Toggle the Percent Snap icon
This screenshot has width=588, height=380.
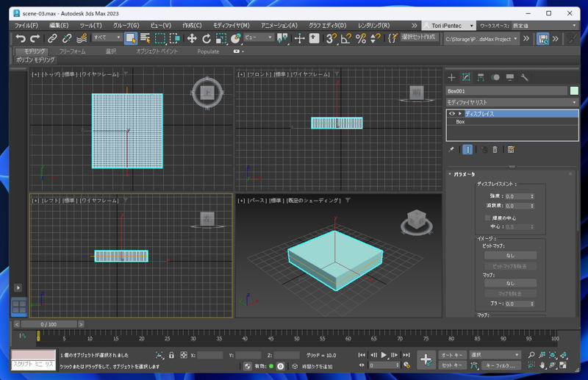point(361,38)
